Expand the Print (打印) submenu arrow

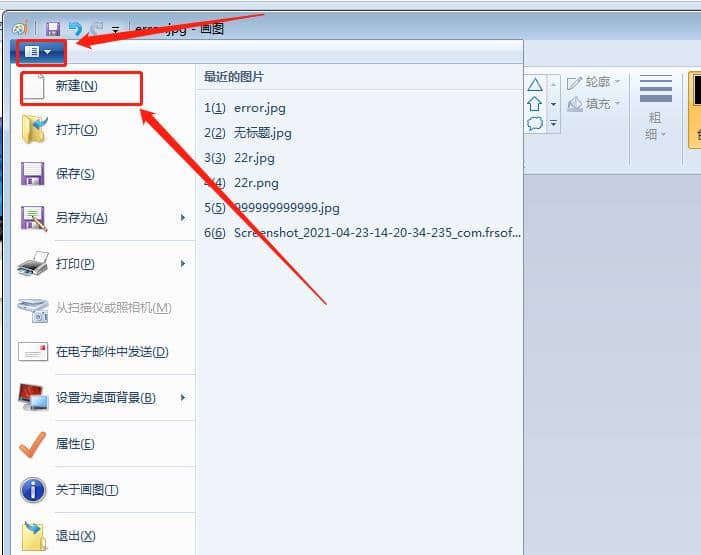pos(183,264)
